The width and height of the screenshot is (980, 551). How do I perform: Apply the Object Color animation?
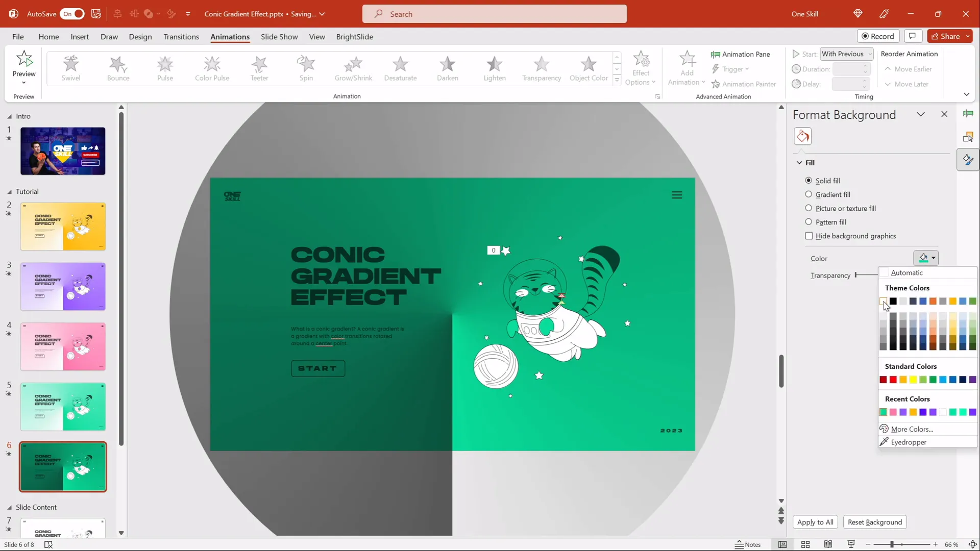click(x=589, y=68)
